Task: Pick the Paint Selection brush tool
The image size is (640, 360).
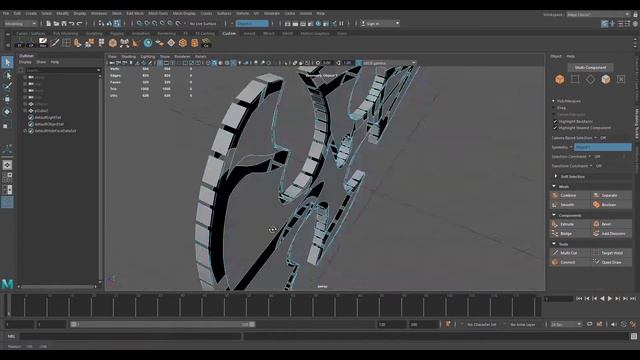Action: pyautogui.click(x=7, y=86)
